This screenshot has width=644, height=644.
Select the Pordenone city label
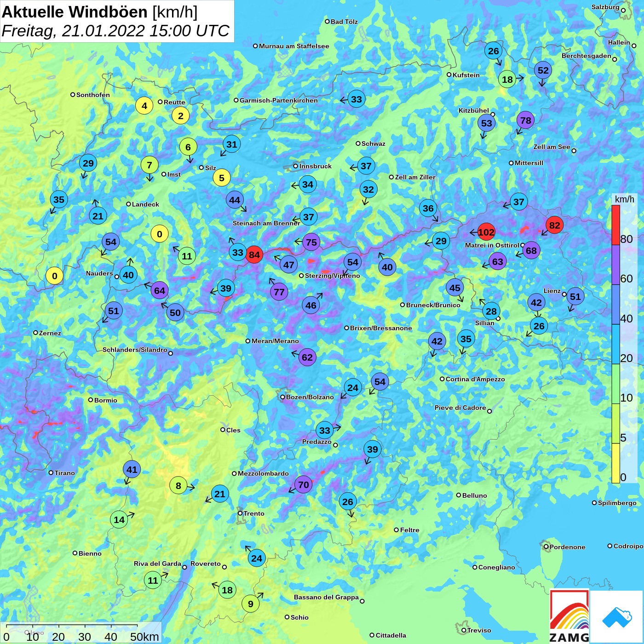click(568, 547)
